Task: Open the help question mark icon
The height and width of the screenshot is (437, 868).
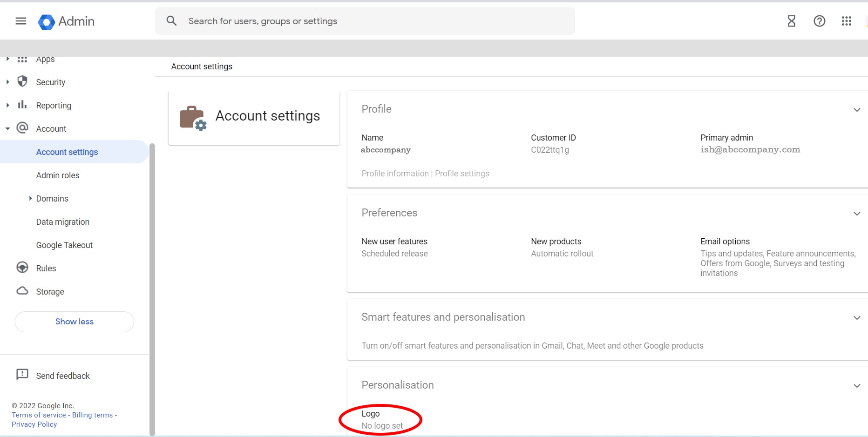Action: (x=820, y=21)
